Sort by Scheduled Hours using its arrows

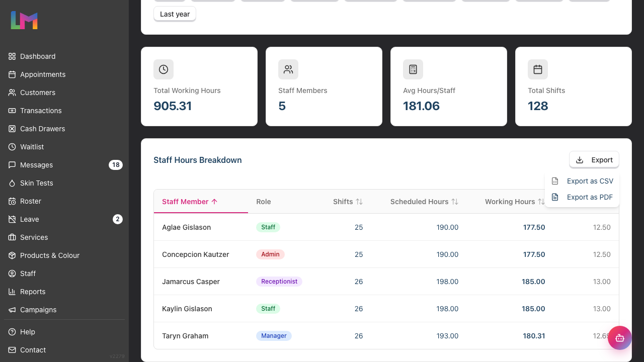pyautogui.click(x=455, y=202)
